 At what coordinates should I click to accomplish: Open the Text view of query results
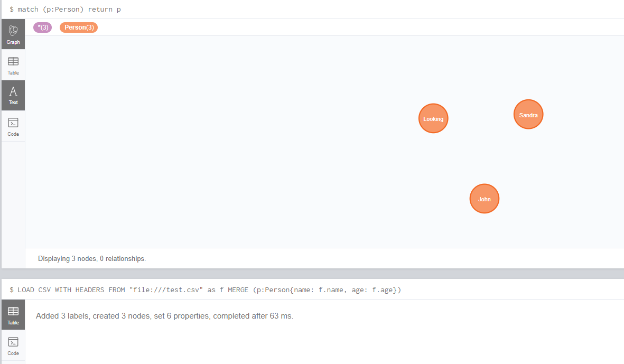pyautogui.click(x=13, y=95)
